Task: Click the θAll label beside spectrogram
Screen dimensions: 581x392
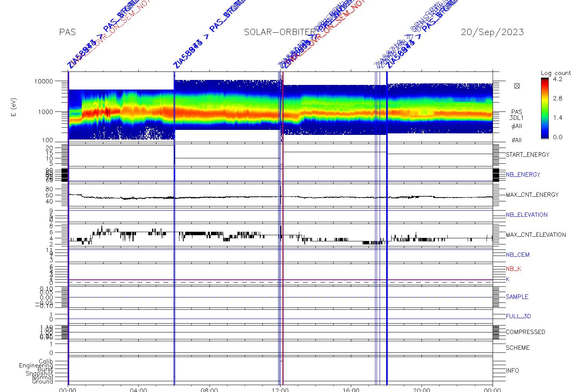Action: pos(516,140)
